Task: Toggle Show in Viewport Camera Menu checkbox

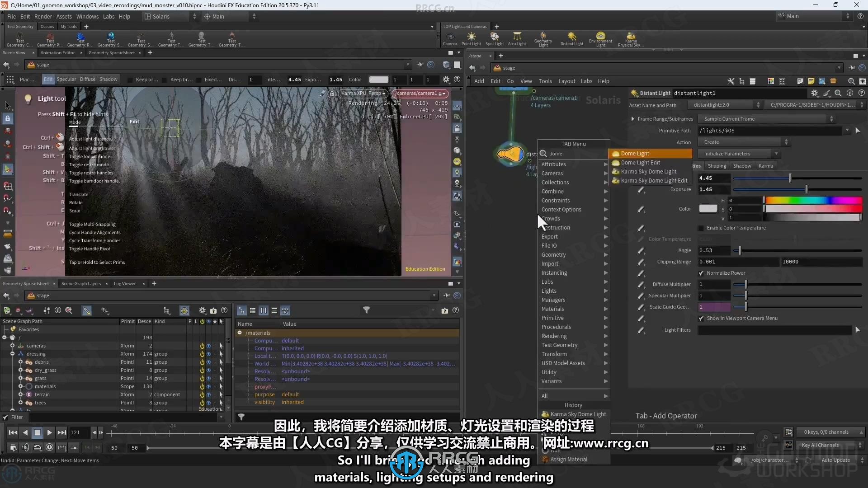Action: click(701, 318)
